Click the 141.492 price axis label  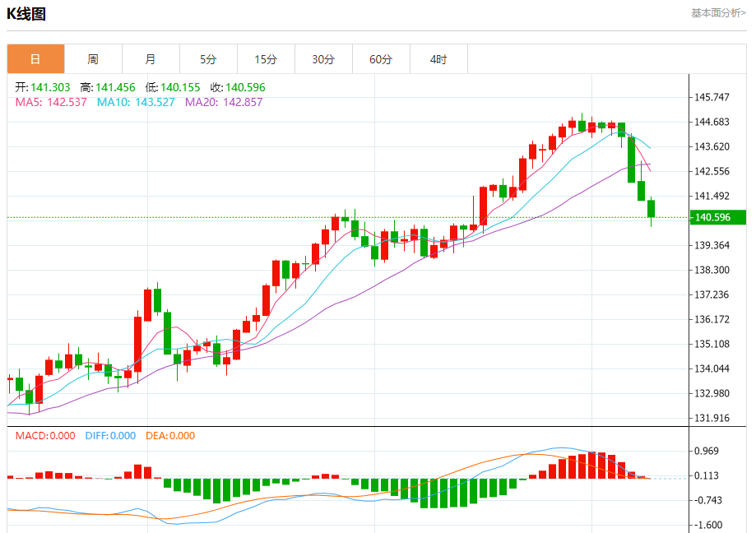[712, 196]
